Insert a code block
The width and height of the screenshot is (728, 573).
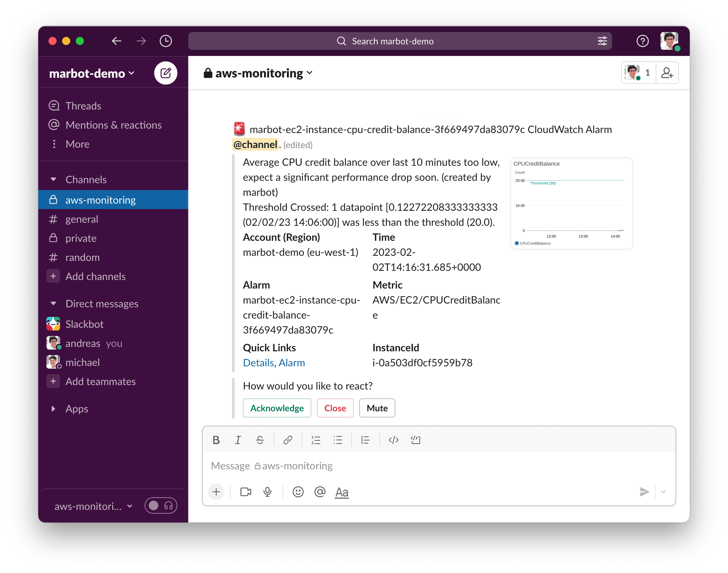[x=415, y=440]
